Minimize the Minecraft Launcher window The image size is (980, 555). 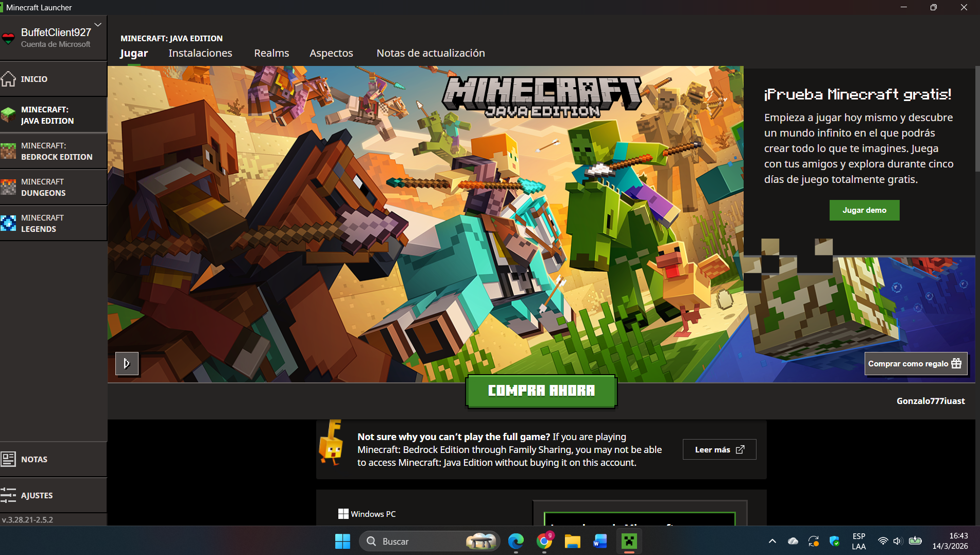(x=904, y=7)
